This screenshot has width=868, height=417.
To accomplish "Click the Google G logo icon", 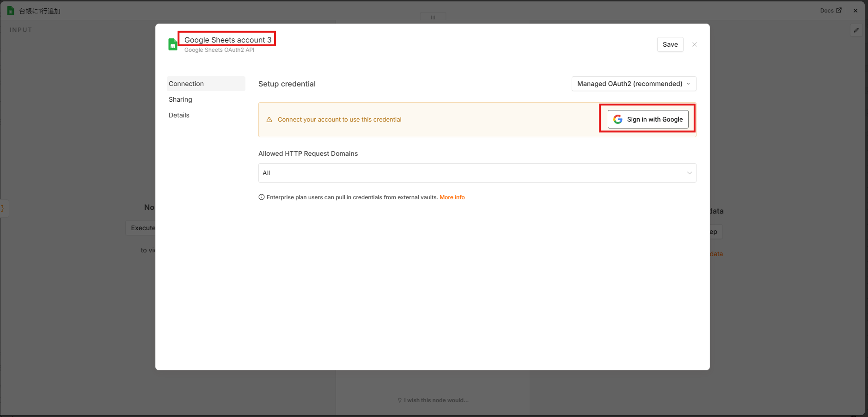I will 618,119.
